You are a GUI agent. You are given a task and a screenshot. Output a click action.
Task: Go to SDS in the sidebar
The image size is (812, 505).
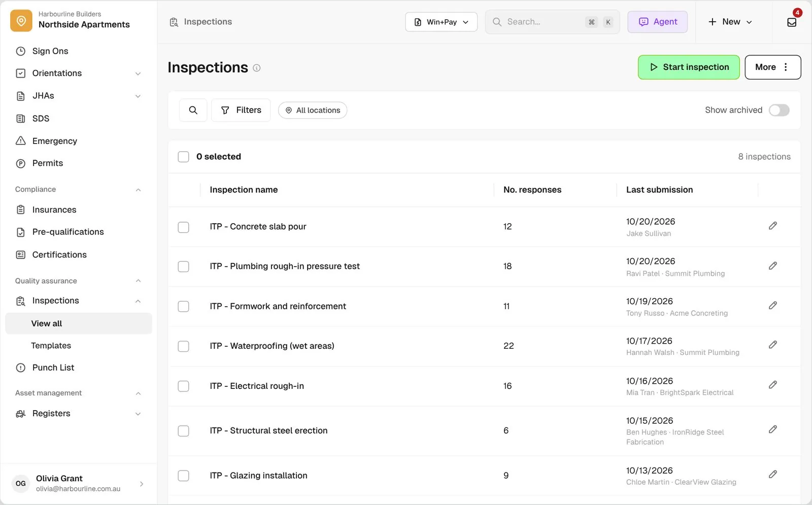41,119
